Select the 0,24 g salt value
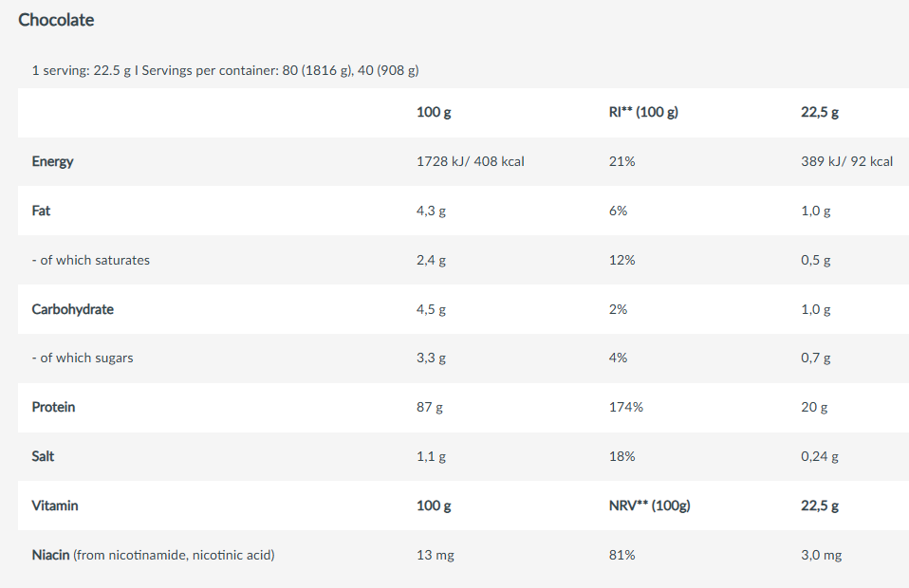The height and width of the screenshot is (588, 909). 820,456
